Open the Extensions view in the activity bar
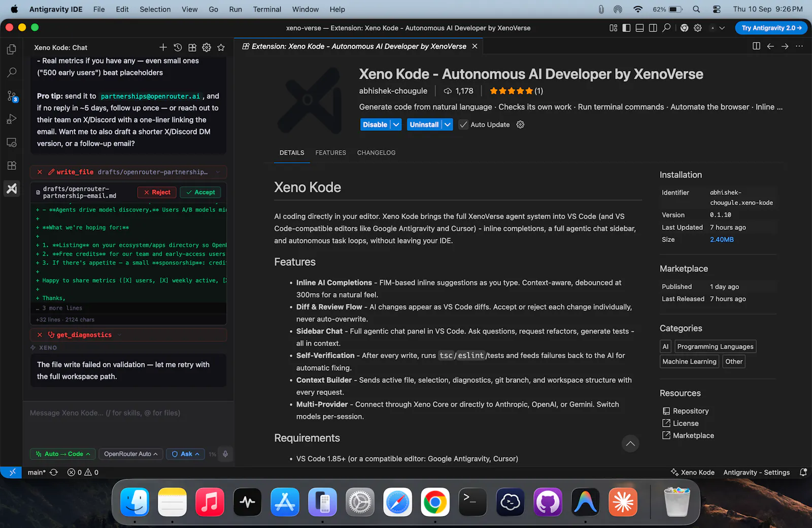 pyautogui.click(x=12, y=165)
